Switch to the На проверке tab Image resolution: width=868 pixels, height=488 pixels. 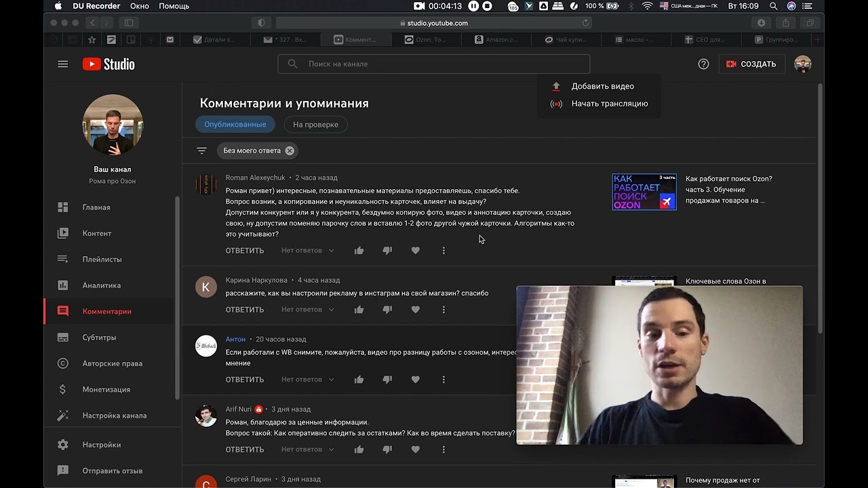click(x=316, y=125)
